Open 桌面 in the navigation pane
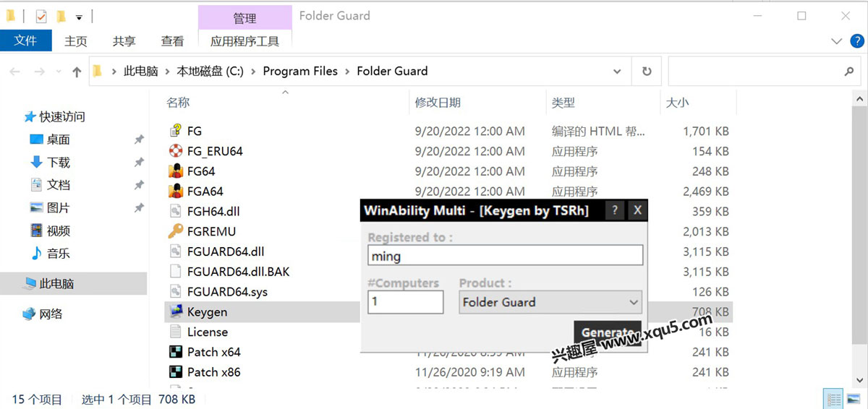Image resolution: width=868 pixels, height=409 pixels. [59, 139]
